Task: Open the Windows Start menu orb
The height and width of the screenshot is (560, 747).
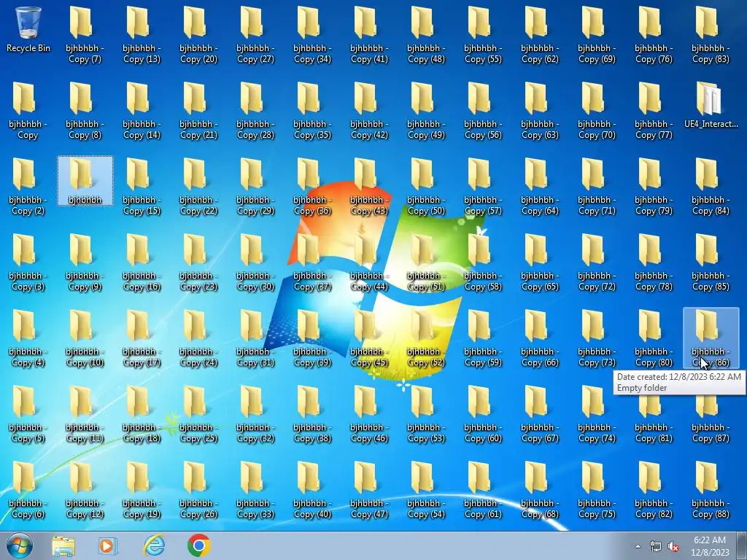Action: tap(20, 545)
